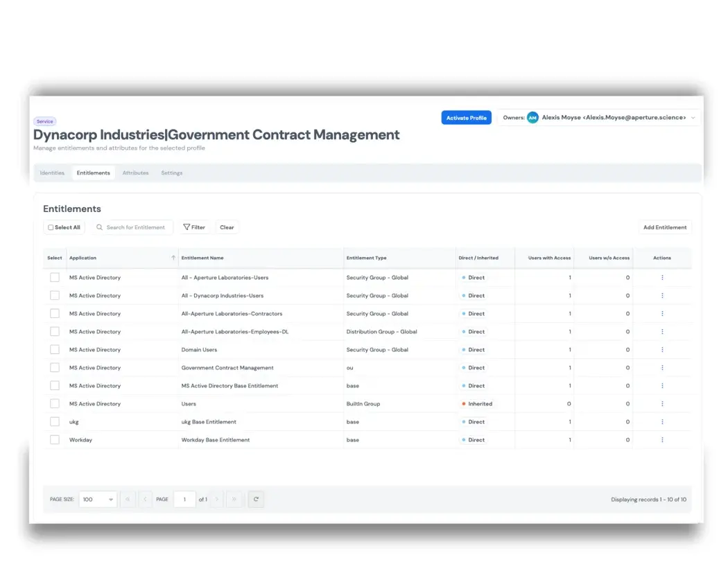Tick the checkbox for All-Aperture Laboratories-Contractors
This screenshot has width=728, height=562.
pos(55,314)
